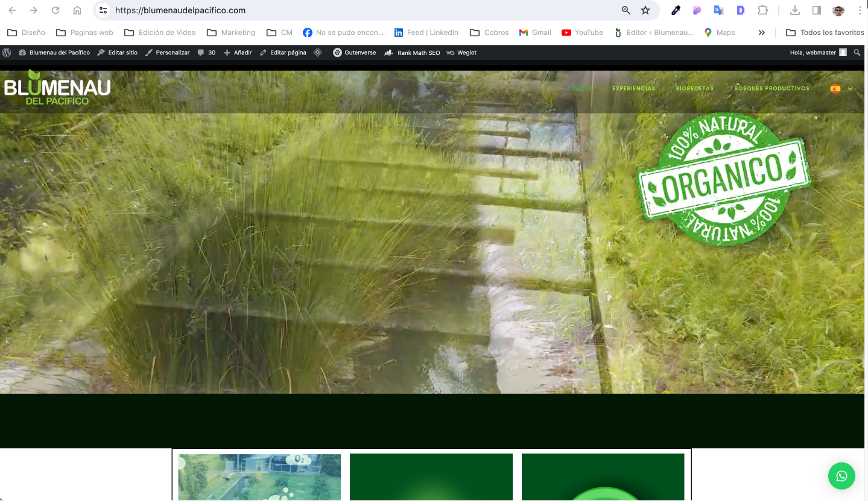The height and width of the screenshot is (501, 868).
Task: Open the YouTube bookmark
Action: click(582, 33)
